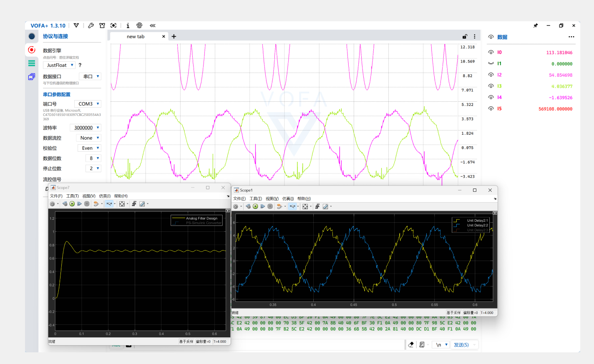Toggle the eye icon beside the 数据 header
The height and width of the screenshot is (364, 594).
(491, 37)
